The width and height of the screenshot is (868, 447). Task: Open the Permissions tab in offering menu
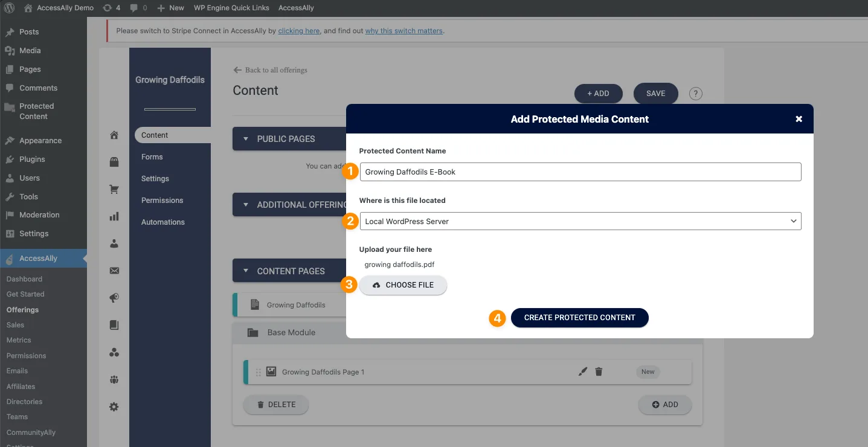pyautogui.click(x=162, y=201)
